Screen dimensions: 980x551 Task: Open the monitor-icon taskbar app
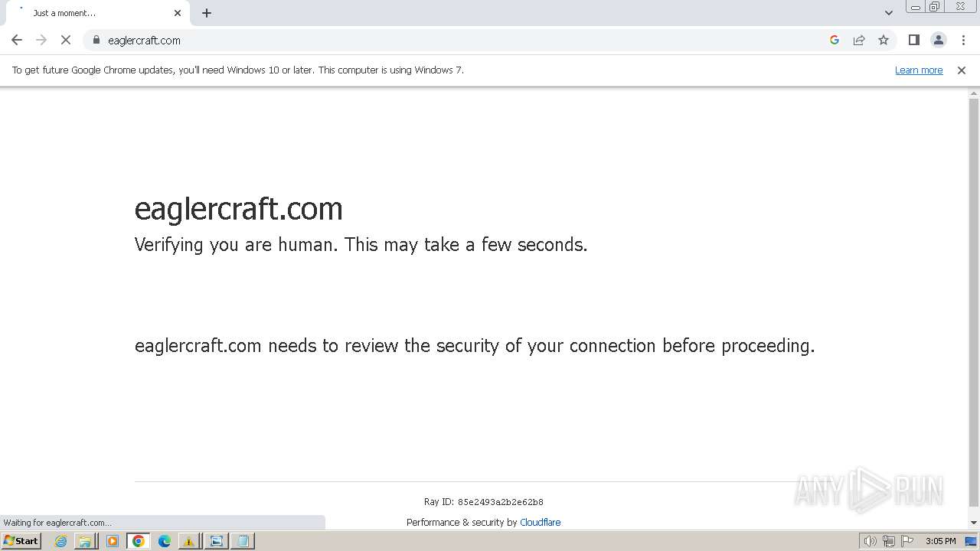(216, 541)
